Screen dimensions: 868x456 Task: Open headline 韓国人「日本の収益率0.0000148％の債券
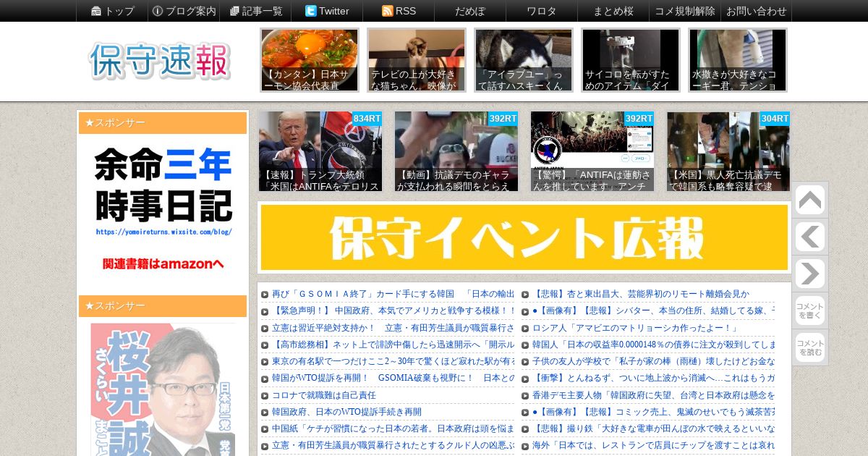coord(653,345)
